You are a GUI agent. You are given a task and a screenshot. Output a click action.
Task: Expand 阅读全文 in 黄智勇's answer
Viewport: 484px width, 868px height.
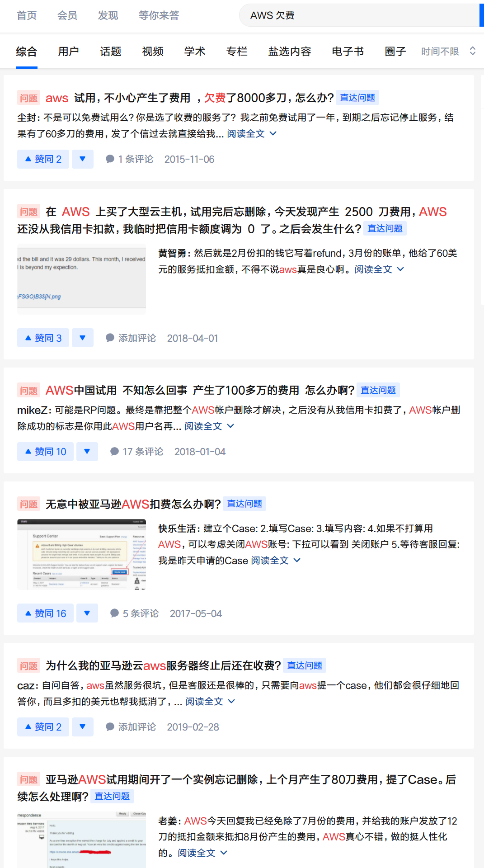[x=379, y=269]
